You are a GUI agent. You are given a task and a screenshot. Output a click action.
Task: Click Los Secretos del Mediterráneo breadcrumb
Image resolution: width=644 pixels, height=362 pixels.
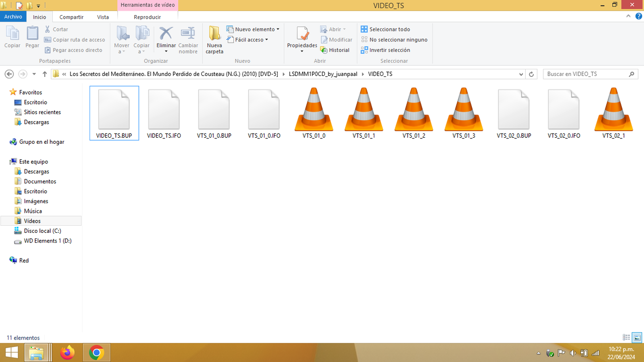coord(174,74)
